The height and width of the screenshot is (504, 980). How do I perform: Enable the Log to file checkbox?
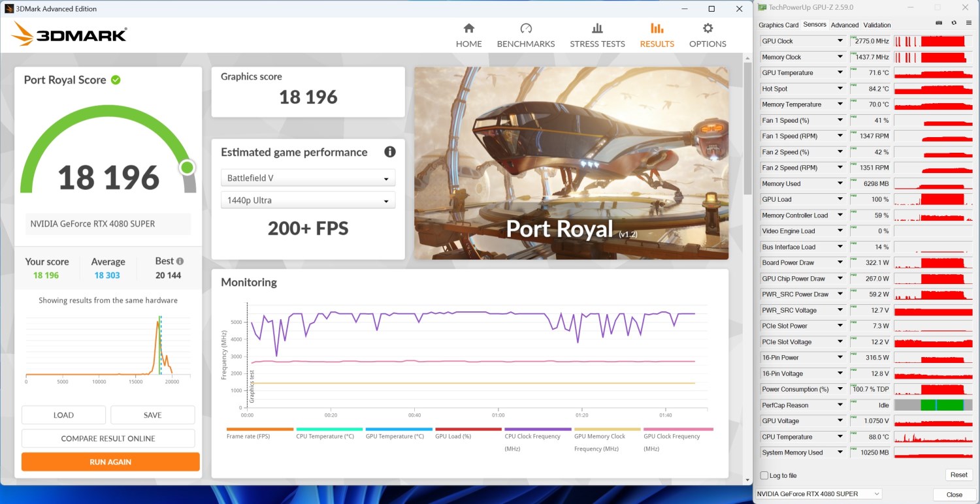764,475
